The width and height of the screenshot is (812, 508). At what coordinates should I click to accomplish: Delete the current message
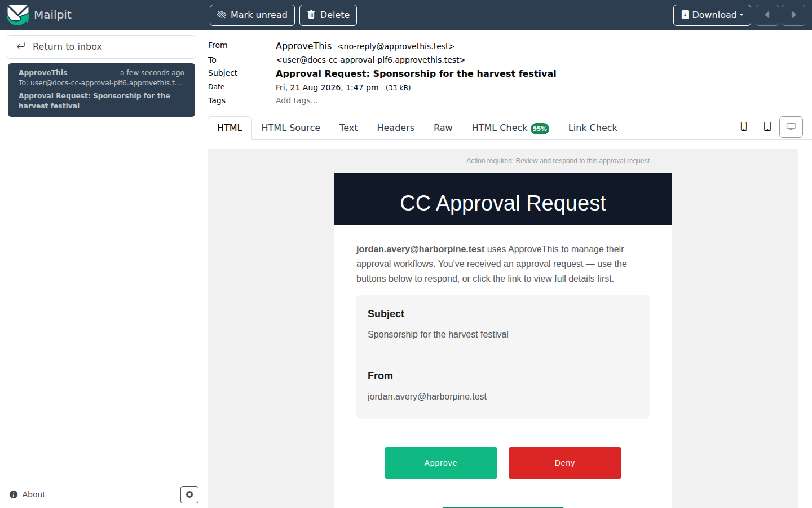pyautogui.click(x=328, y=15)
